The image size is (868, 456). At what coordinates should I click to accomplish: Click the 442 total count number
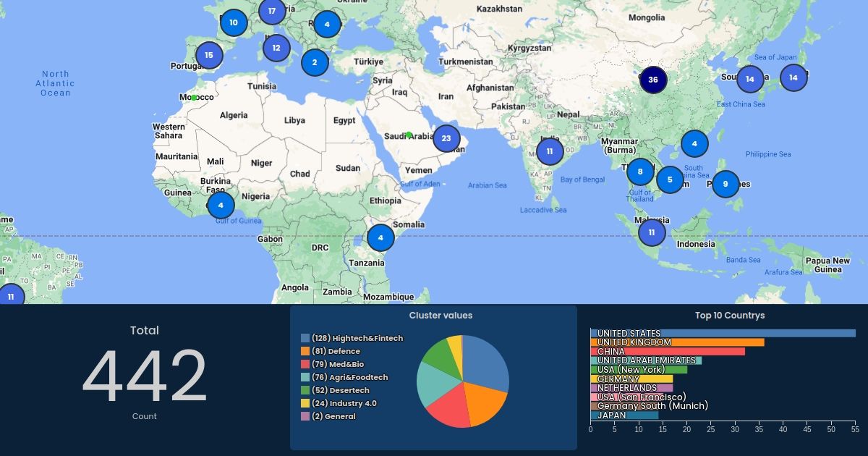click(145, 377)
